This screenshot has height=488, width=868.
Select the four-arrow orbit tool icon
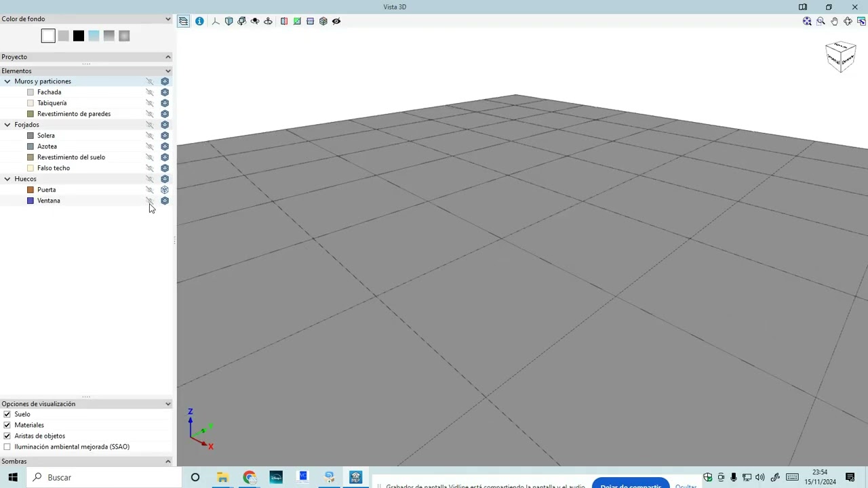tap(848, 21)
